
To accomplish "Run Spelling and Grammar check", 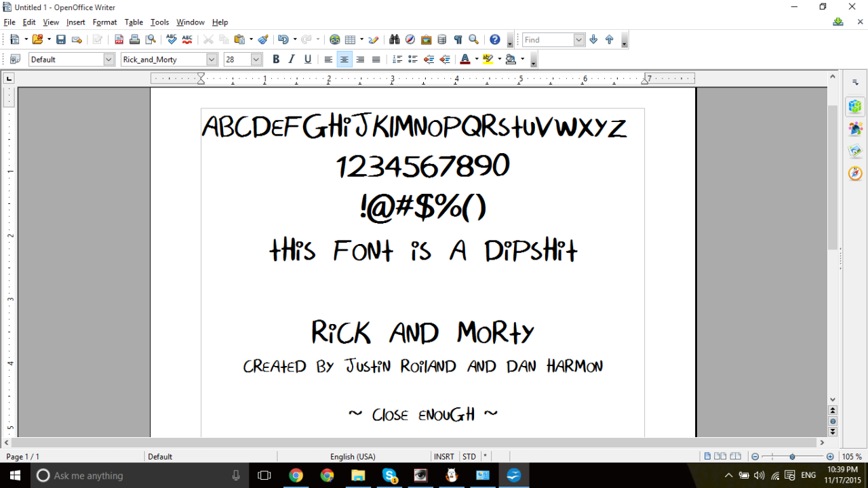I will (x=171, y=40).
